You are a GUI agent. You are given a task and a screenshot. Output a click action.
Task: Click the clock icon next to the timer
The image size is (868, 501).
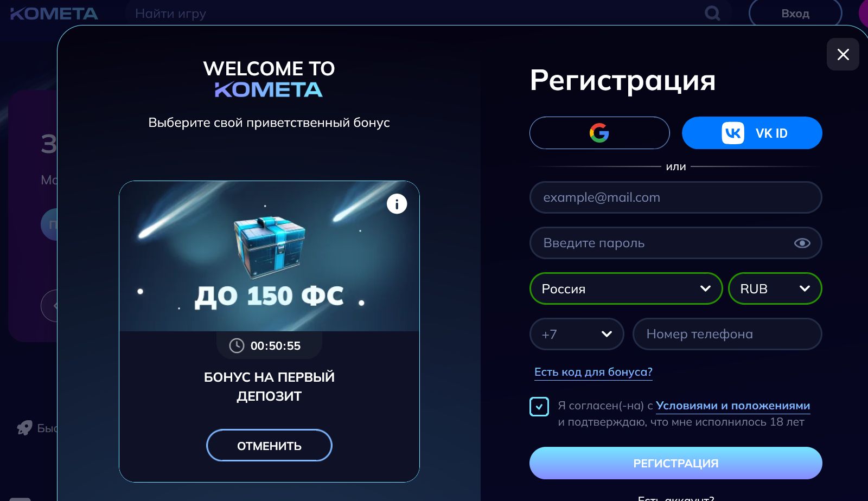[236, 345]
